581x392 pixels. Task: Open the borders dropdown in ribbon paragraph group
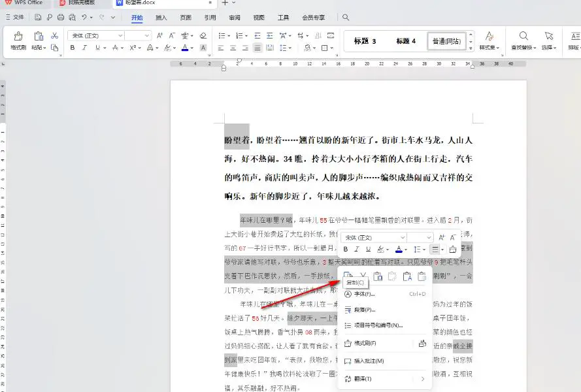point(332,48)
